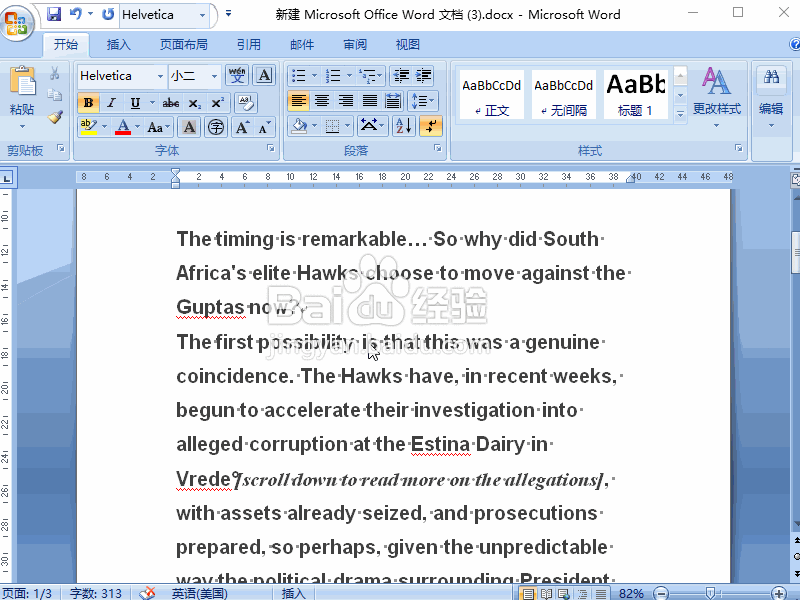Expand paste options arrow under 粘贴

pyautogui.click(x=22, y=126)
